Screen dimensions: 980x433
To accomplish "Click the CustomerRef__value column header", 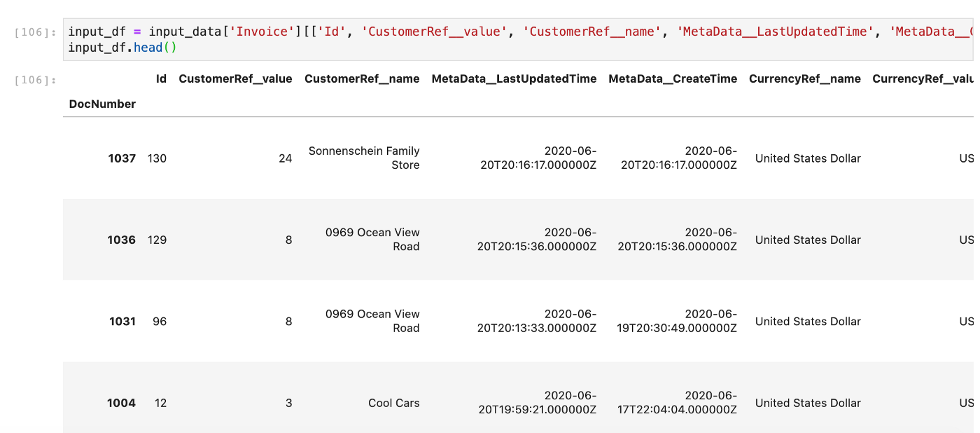I will pyautogui.click(x=235, y=79).
